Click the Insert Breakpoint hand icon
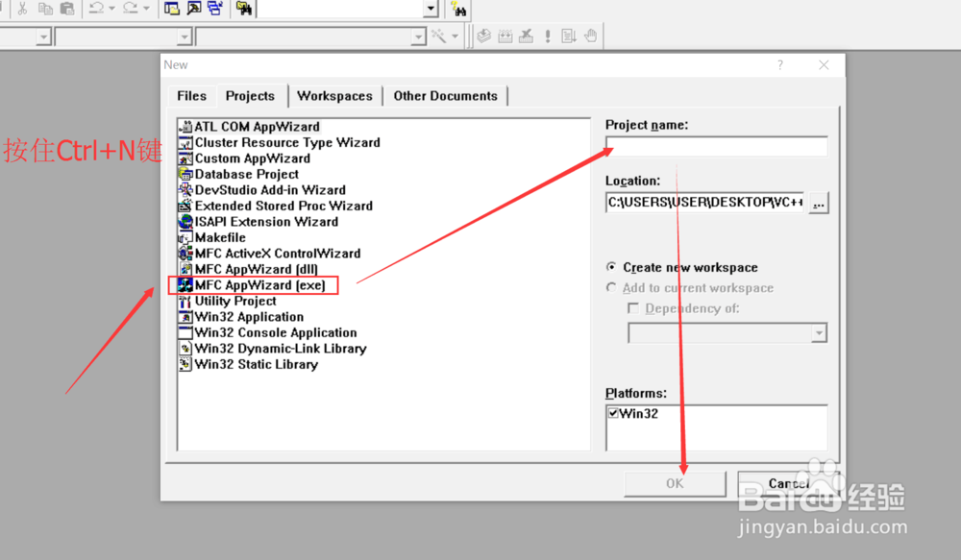Screen dimensions: 961x560 [x=590, y=37]
